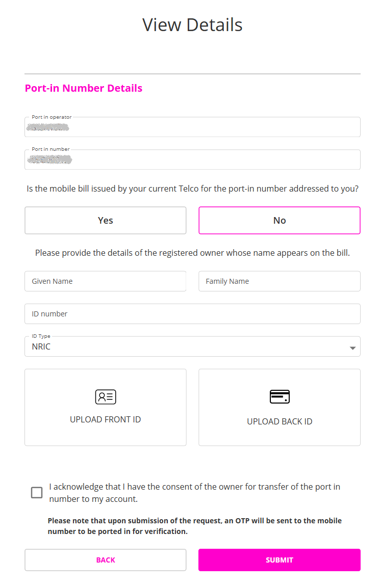
Task: Select No for the mobile bill question
Action: 279,220
